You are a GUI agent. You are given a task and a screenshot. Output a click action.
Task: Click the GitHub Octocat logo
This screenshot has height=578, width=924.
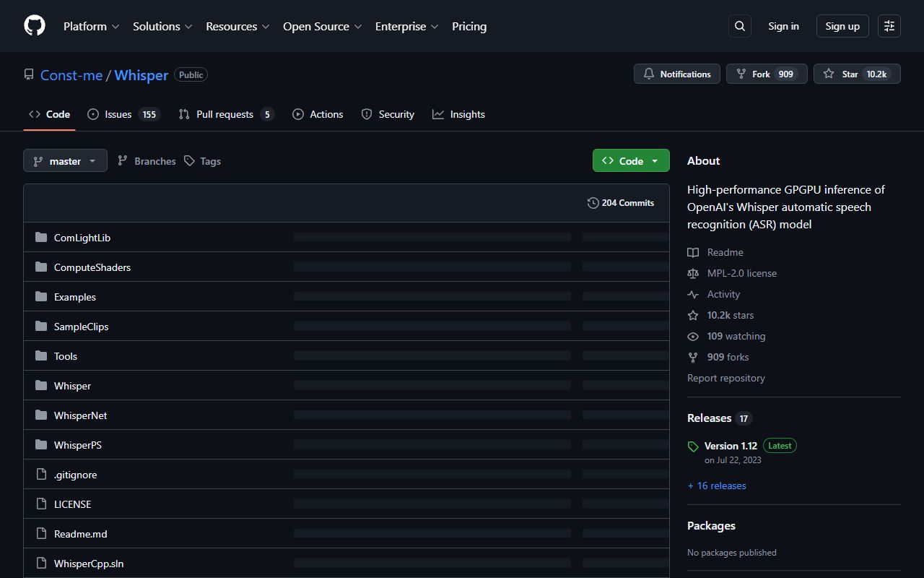34,26
